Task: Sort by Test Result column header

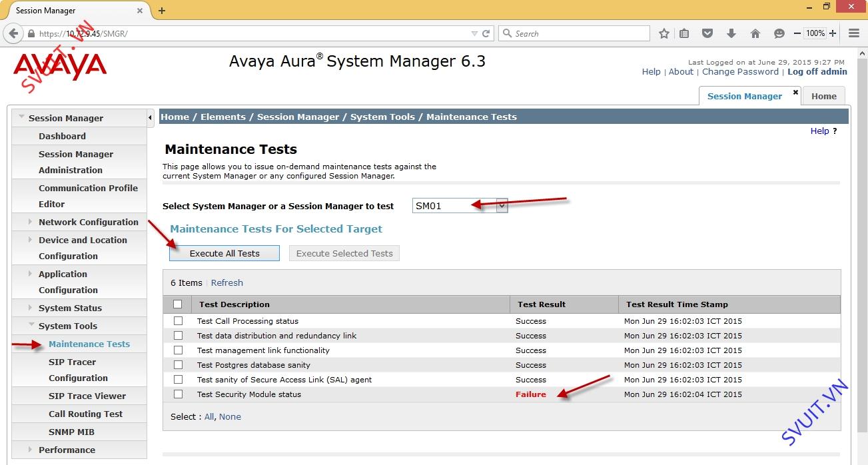Action: click(x=542, y=304)
